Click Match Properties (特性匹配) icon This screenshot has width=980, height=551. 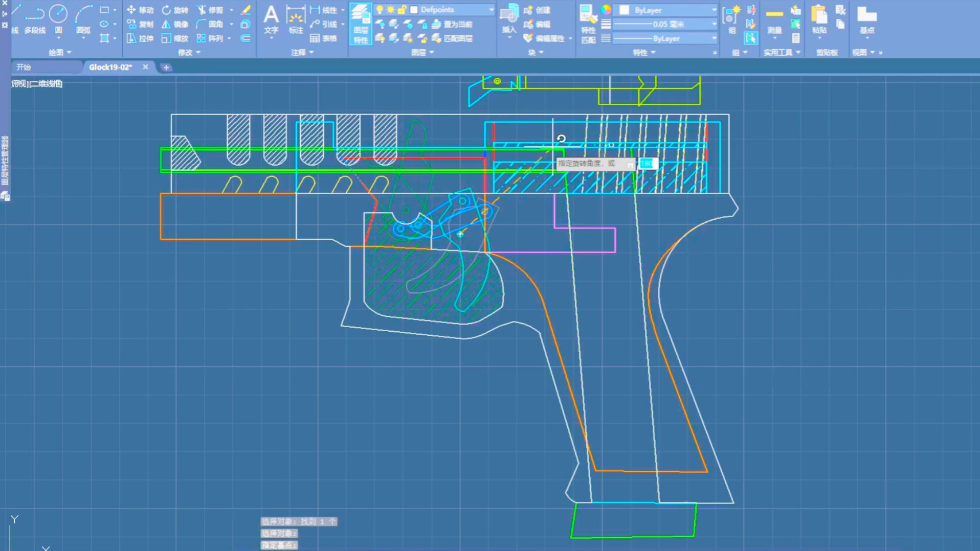tap(588, 24)
